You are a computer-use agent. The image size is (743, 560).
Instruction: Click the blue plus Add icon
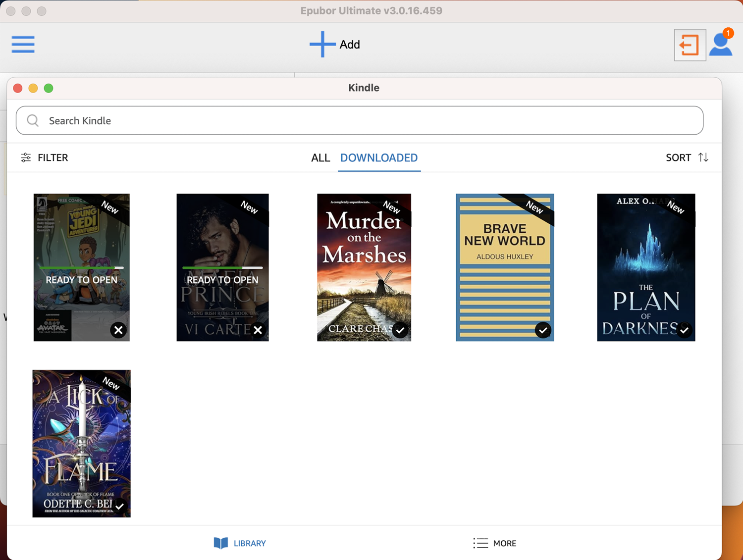click(322, 44)
